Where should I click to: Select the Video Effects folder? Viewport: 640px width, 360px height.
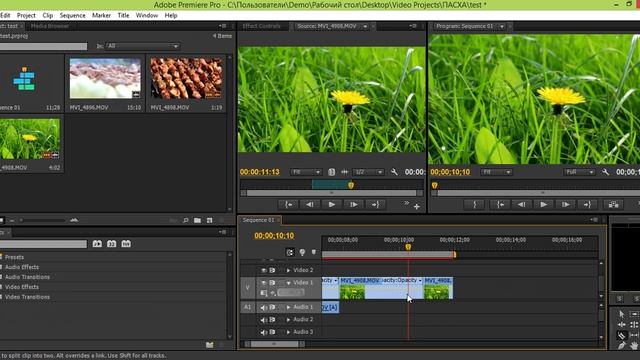(22, 287)
